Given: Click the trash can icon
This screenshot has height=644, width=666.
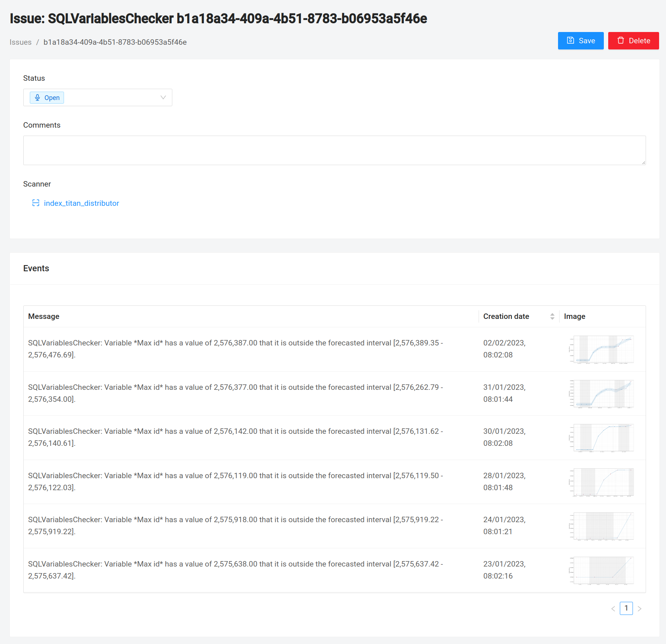Looking at the screenshot, I should 621,40.
